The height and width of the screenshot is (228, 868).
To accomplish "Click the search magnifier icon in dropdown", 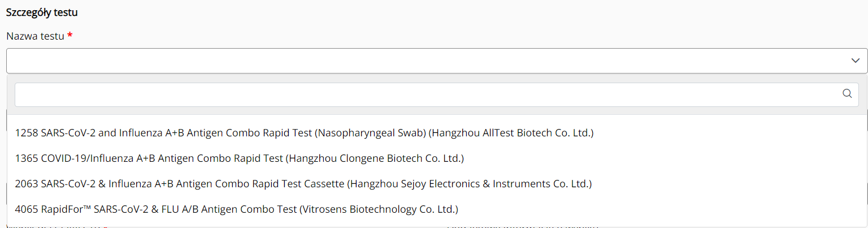I will pos(847,94).
